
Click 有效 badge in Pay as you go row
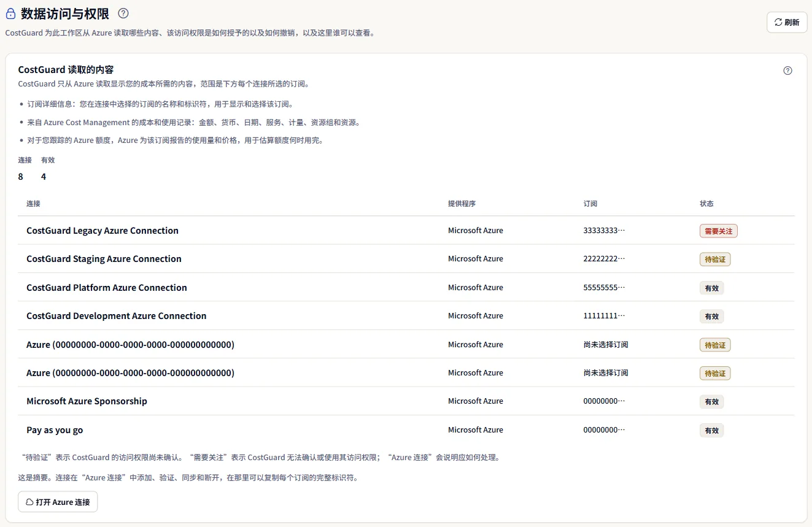[x=712, y=431]
